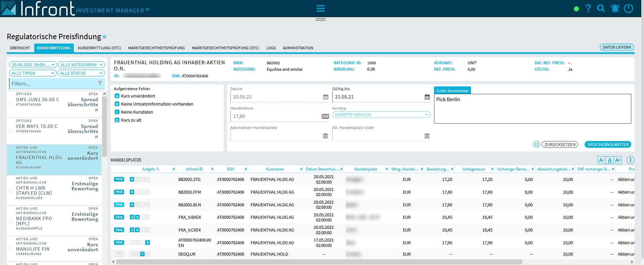The width and height of the screenshot is (644, 265).
Task: Click the D error flag in AT0000762406.WIEN row
Action: (148, 243)
